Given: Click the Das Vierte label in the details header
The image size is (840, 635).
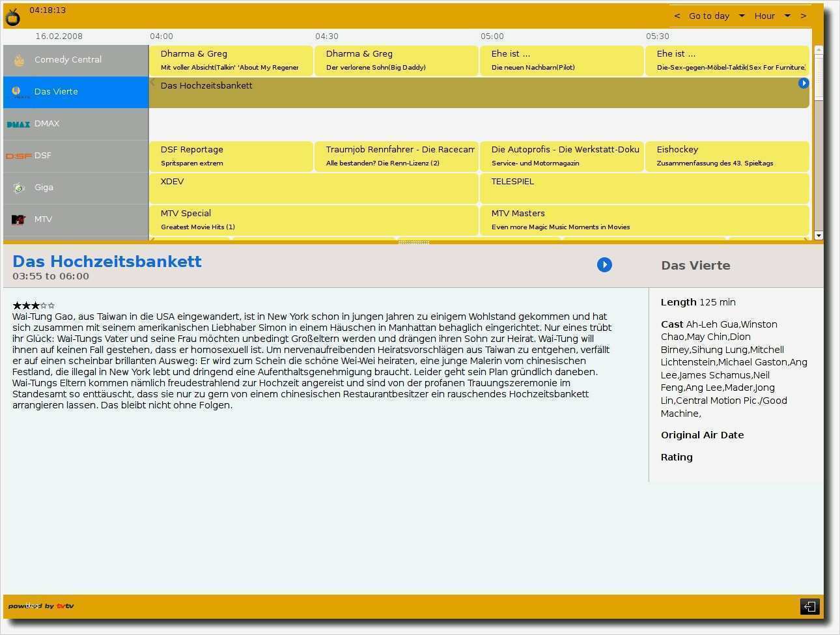Looking at the screenshot, I should pos(695,265).
